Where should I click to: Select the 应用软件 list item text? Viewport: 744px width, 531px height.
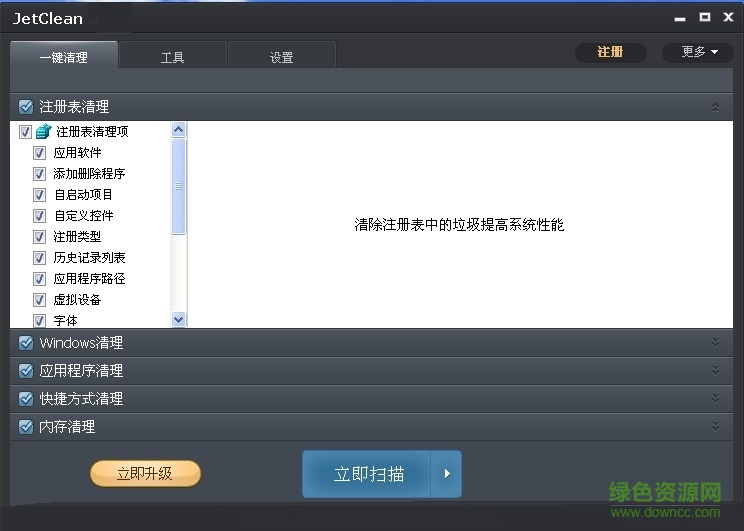[77, 153]
